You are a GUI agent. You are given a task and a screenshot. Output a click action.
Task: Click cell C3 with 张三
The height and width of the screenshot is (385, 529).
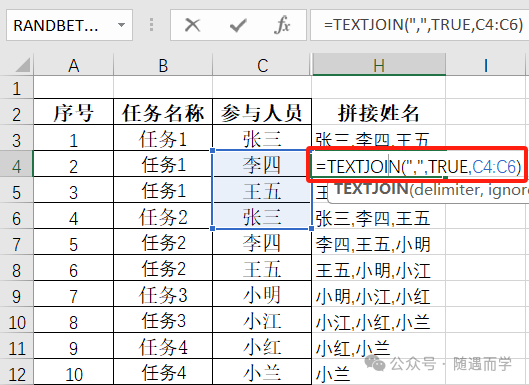[262, 138]
